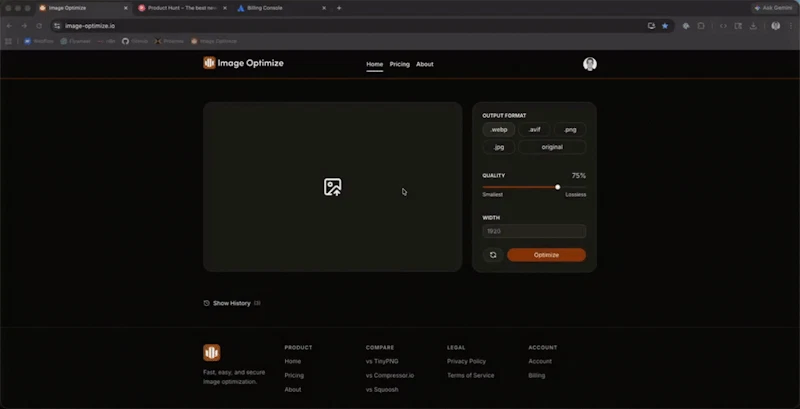800x409 pixels.
Task: Click the Lossless label under the slider
Action: [576, 195]
